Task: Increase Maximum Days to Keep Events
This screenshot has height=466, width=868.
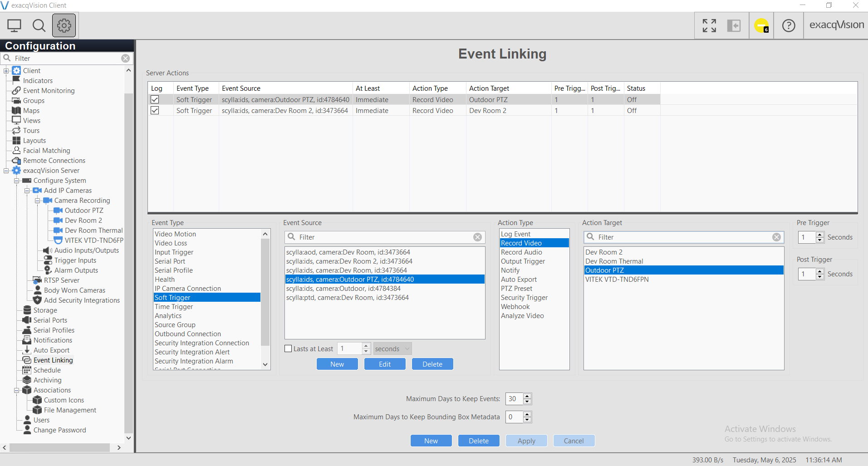Action: pos(527,396)
